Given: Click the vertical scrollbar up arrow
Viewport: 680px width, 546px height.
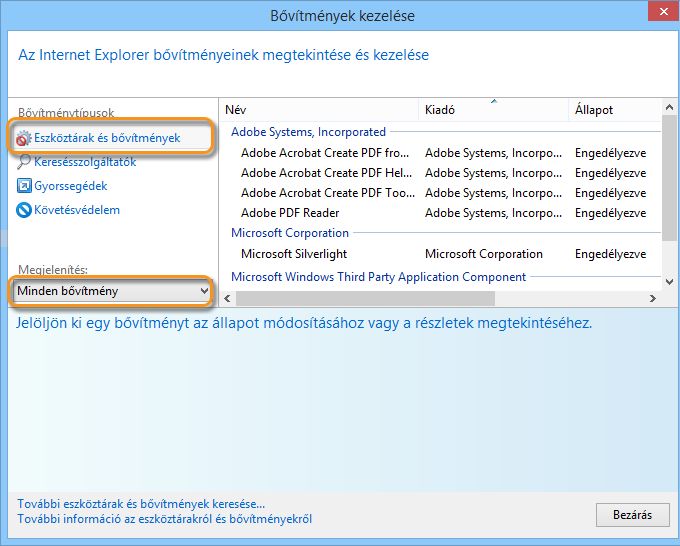Looking at the screenshot, I should (669, 107).
